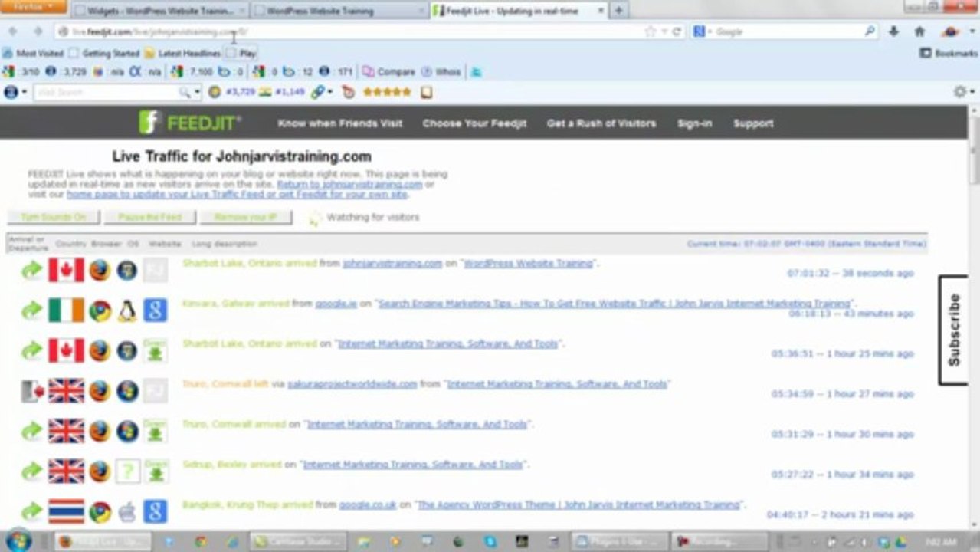The width and height of the screenshot is (980, 552).
Task: Open Get a Rush of Visitors menu item
Action: click(x=601, y=123)
